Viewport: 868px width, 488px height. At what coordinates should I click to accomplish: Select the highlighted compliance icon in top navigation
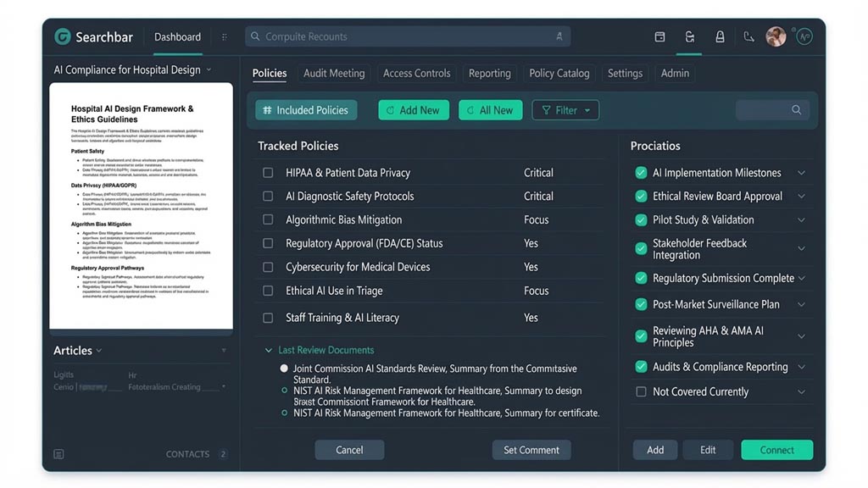(x=689, y=36)
